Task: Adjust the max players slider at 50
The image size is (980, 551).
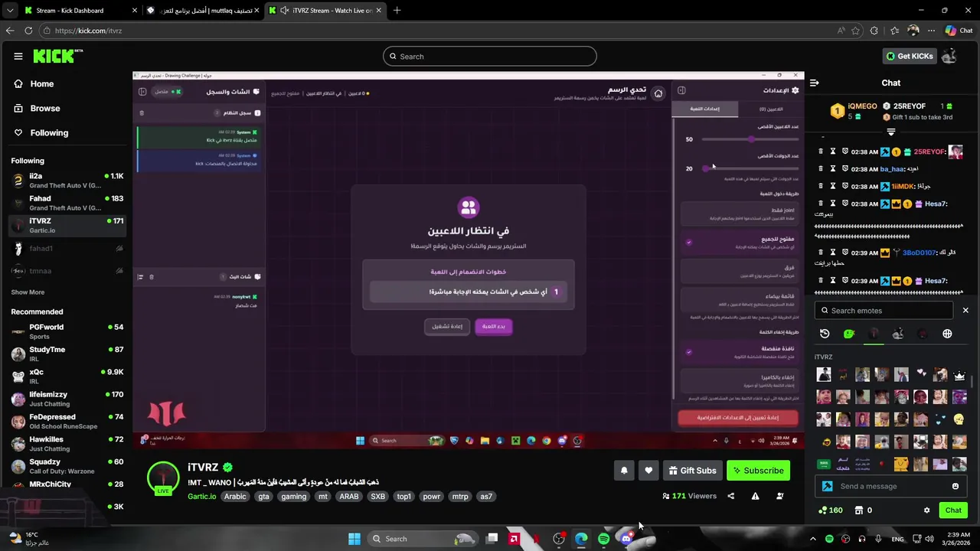Action: click(x=751, y=139)
